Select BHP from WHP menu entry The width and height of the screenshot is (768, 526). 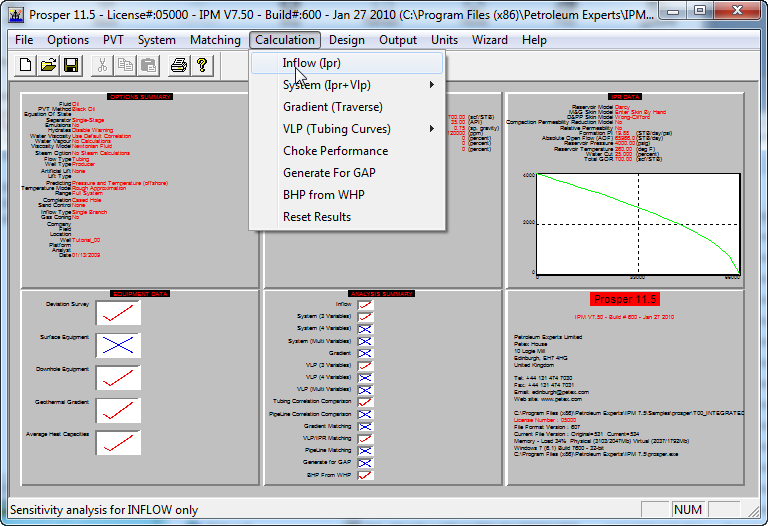347,195
